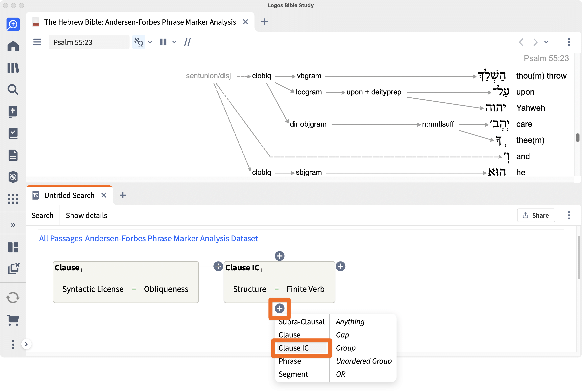The image size is (582, 392).
Task: Click the Share button
Action: click(536, 215)
